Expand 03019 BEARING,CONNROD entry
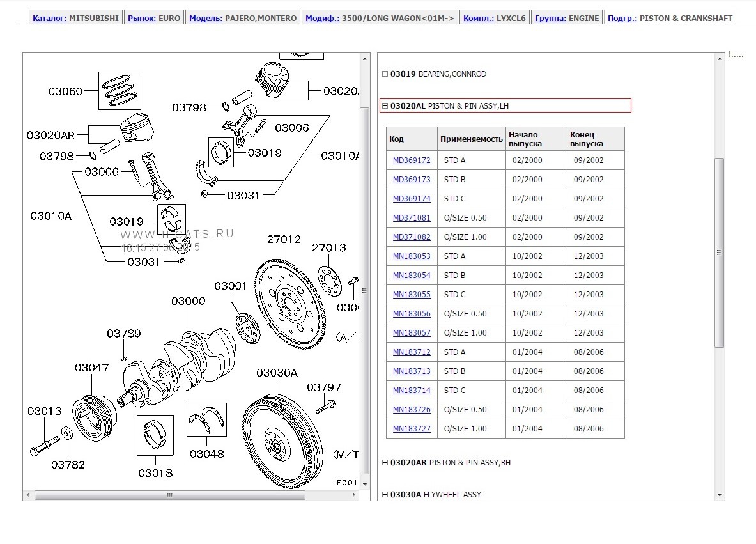This screenshot has height=544, width=756. (x=385, y=74)
